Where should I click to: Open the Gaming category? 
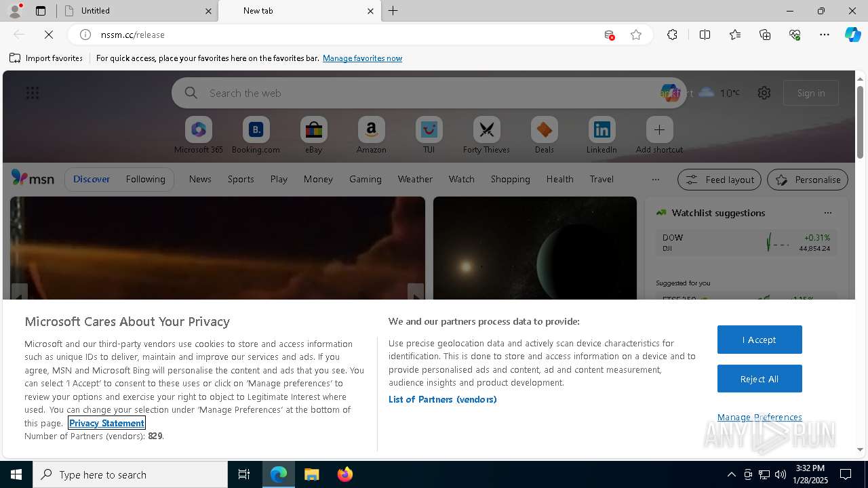point(366,179)
